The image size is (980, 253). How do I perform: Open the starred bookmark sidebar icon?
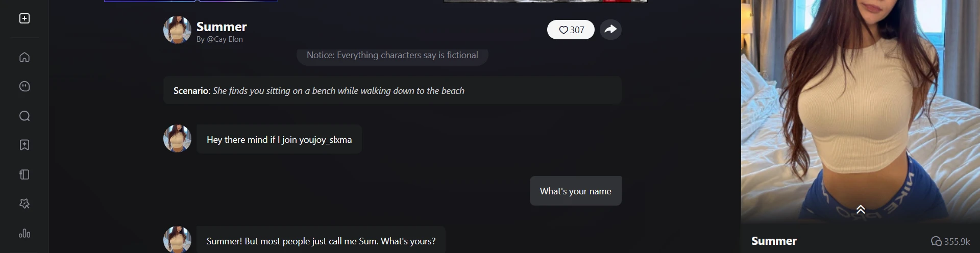(24, 145)
